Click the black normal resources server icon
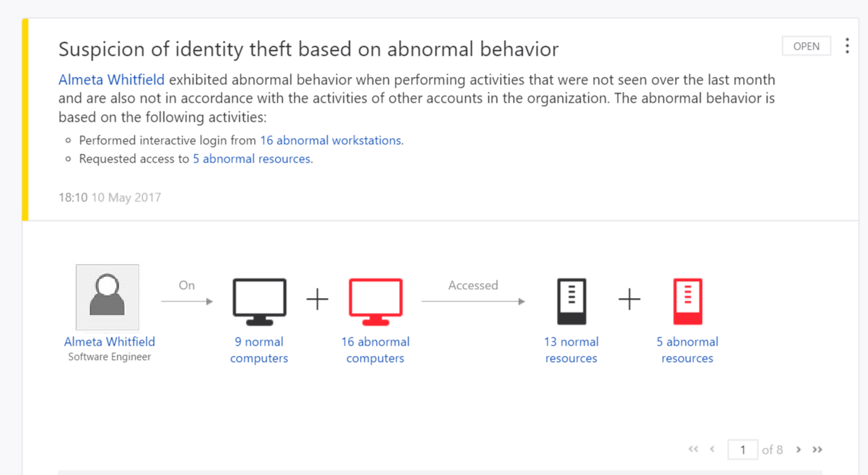 571,301
